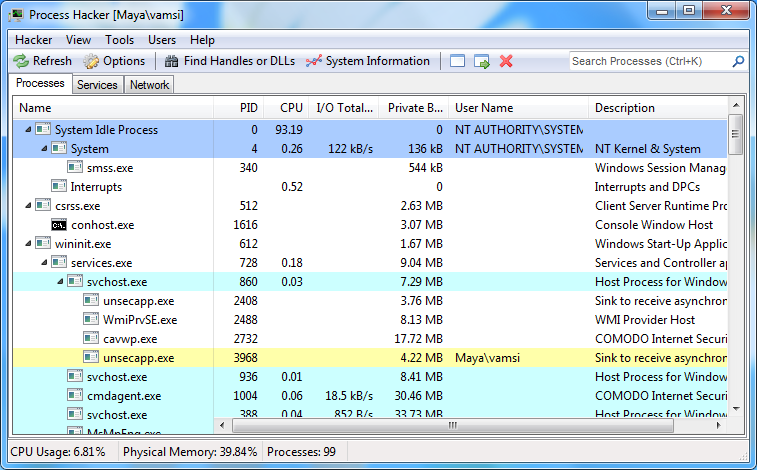Click the vertical scrollbar down arrow
This screenshot has height=470, width=757.
pyautogui.click(x=736, y=409)
